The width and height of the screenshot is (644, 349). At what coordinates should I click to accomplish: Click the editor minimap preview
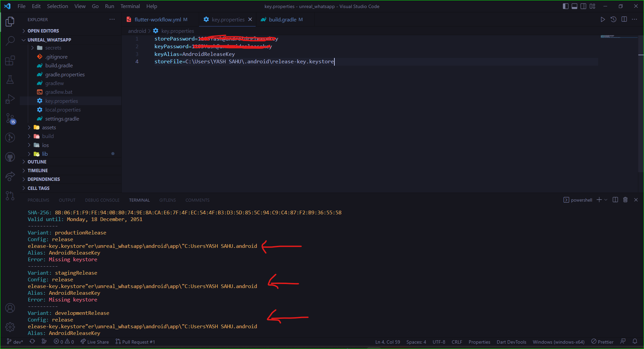pyautogui.click(x=618, y=36)
